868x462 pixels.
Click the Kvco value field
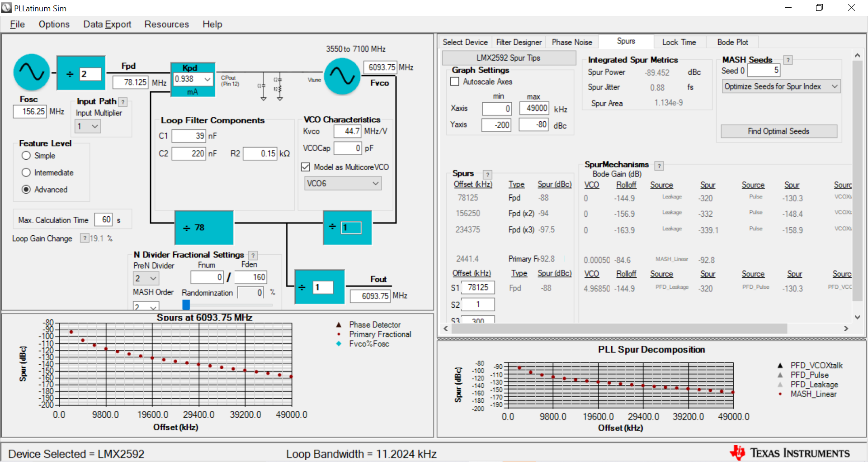[x=347, y=131]
